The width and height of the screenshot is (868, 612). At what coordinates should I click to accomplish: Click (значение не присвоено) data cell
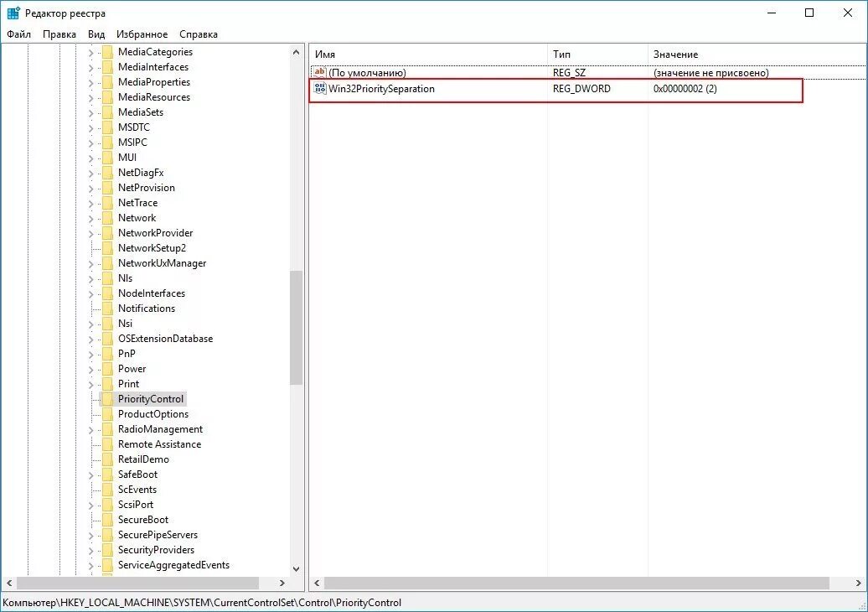click(x=710, y=73)
